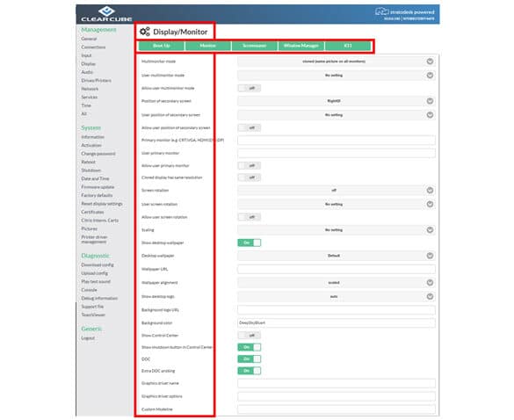Click the Stratodesk powered cloud logo
514x420 pixels.
pyautogui.click(x=381, y=11)
